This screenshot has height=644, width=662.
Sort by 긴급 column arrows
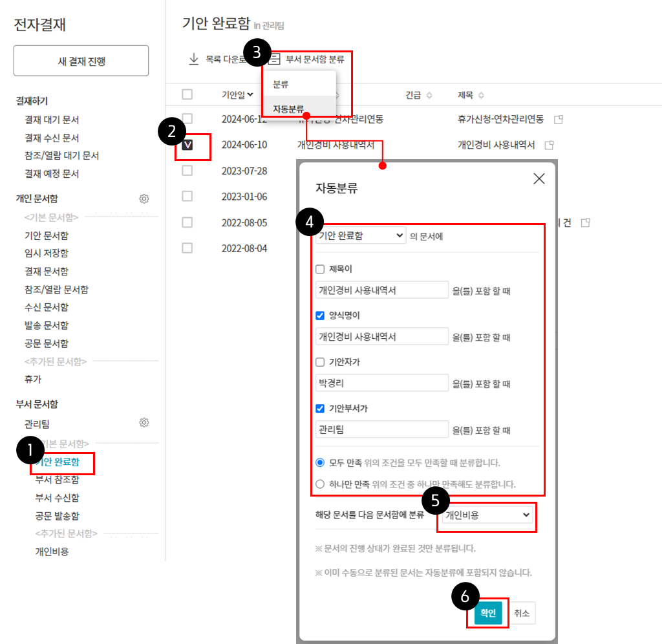pos(429,95)
